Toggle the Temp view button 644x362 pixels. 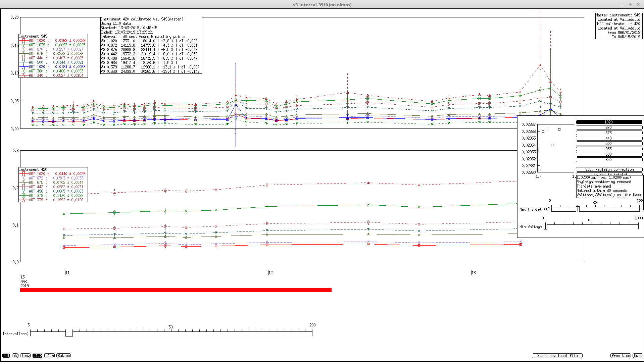pyautogui.click(x=26, y=356)
